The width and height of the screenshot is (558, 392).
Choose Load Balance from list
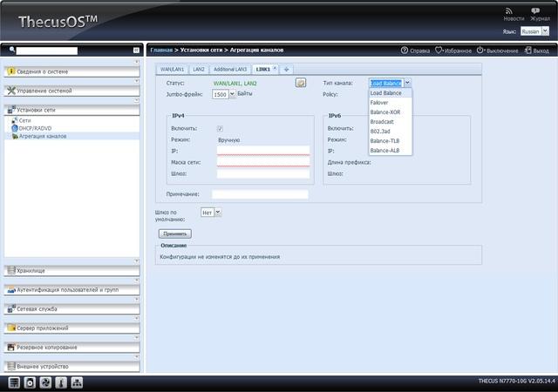coord(391,93)
